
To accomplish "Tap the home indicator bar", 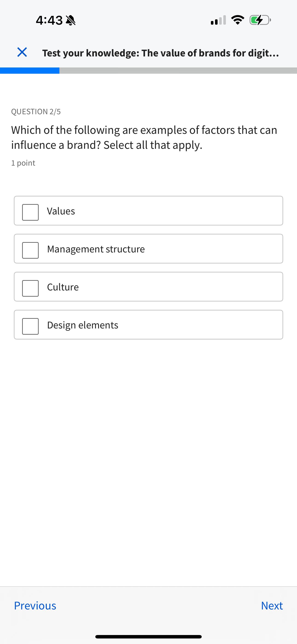I will (148, 636).
